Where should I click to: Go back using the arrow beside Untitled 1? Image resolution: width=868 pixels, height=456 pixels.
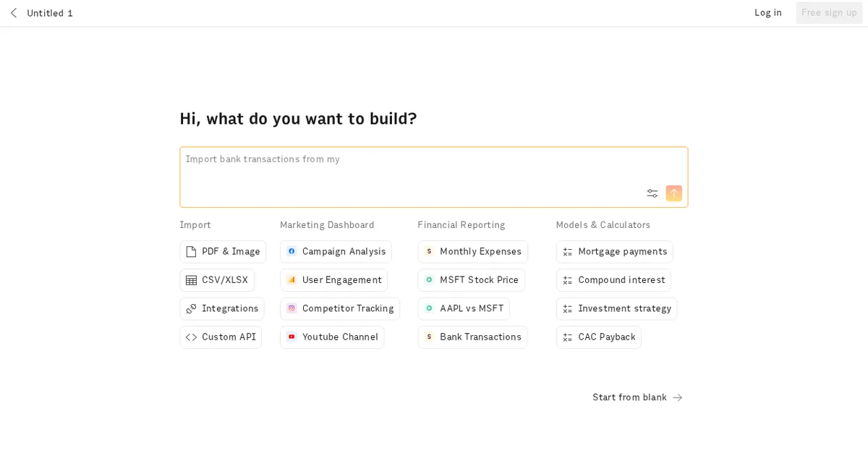pos(14,13)
